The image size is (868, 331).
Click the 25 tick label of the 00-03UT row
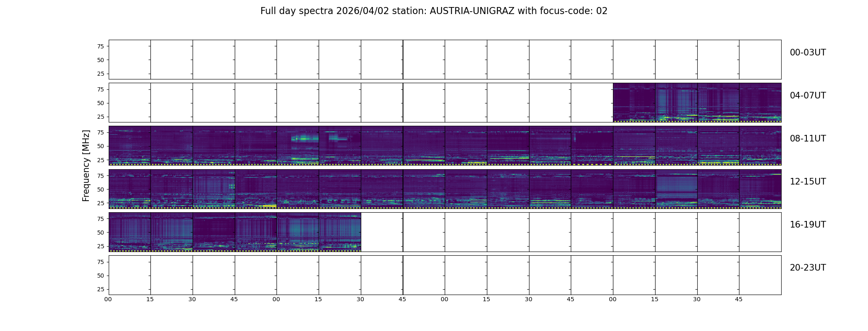[x=100, y=74]
